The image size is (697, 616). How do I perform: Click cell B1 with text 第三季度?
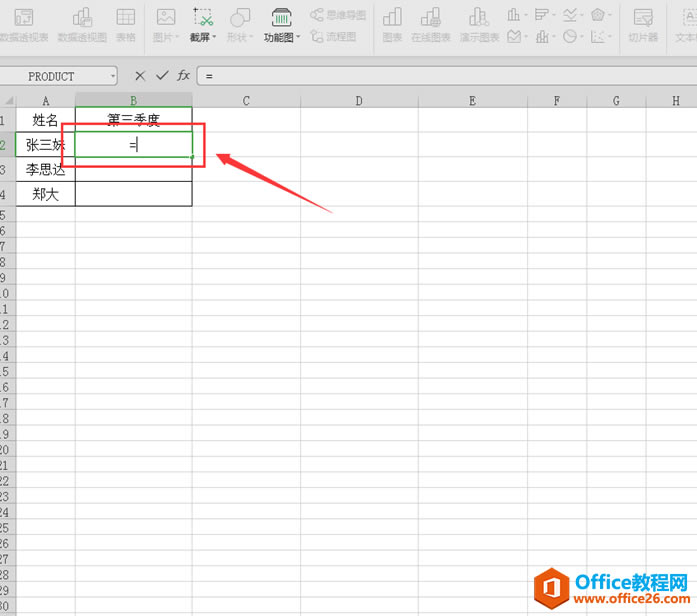[x=134, y=120]
